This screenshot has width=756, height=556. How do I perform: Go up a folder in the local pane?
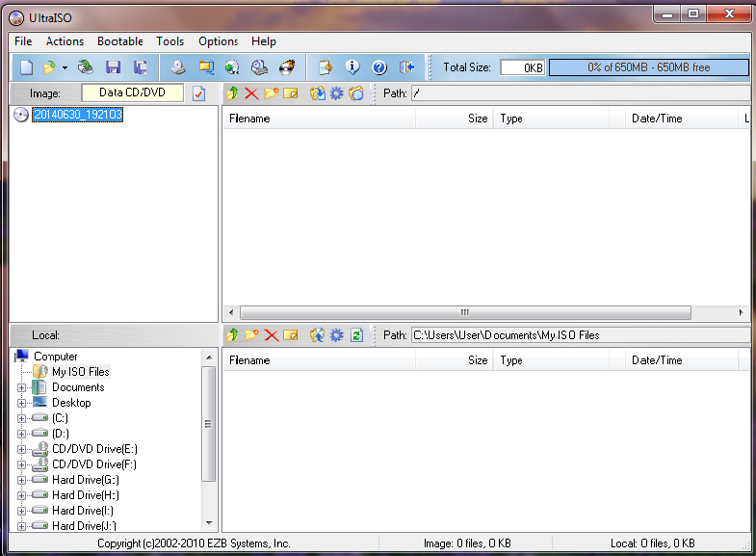click(x=232, y=334)
